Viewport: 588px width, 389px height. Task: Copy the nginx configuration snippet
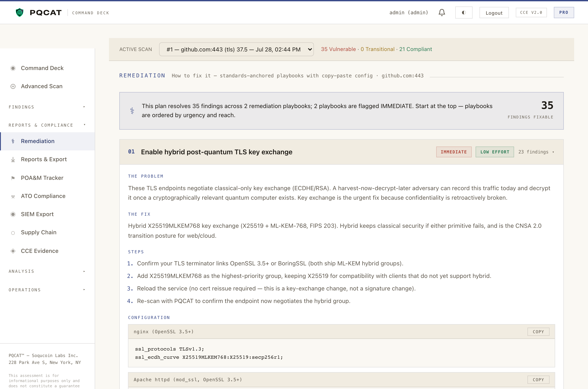point(538,332)
